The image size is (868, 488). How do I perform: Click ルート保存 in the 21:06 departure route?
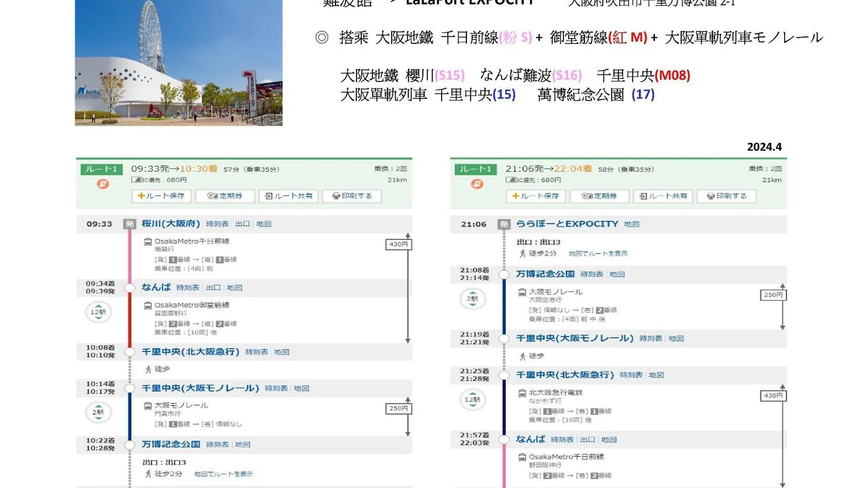click(536, 196)
